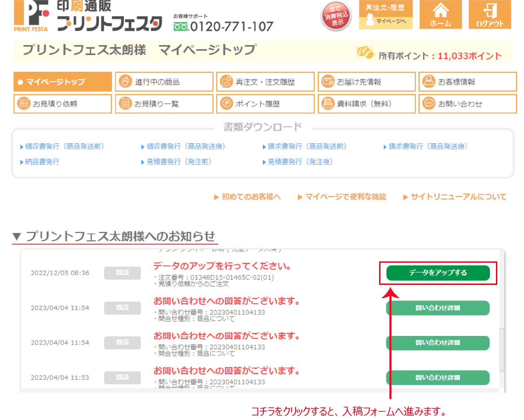The image size is (524, 420).
Task: Click the Print Festa logo
Action: point(88,16)
